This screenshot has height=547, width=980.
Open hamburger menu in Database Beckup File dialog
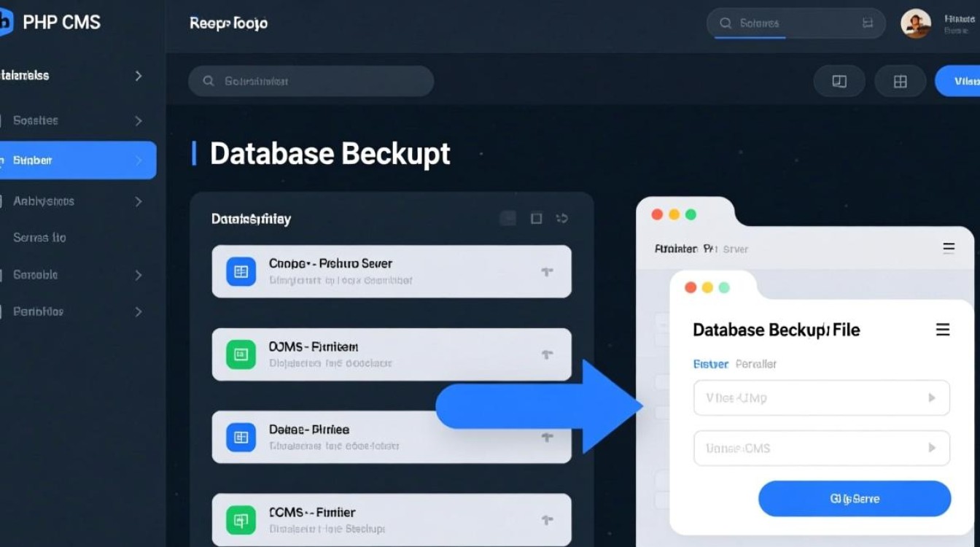(x=943, y=330)
